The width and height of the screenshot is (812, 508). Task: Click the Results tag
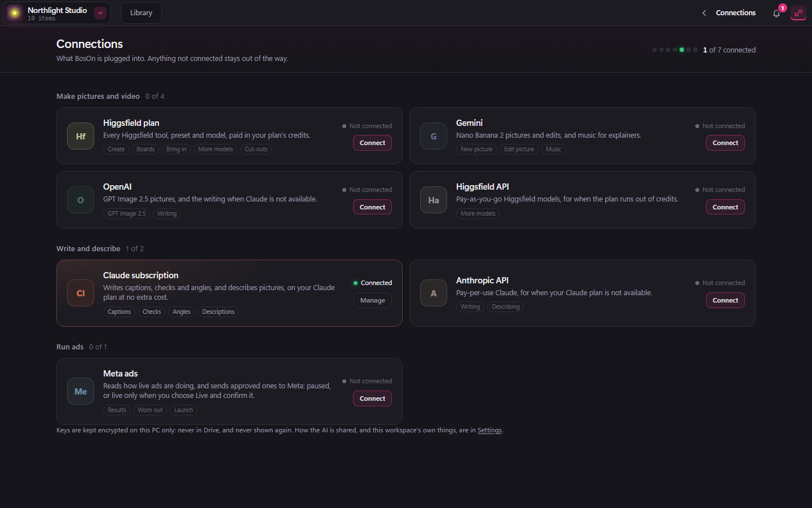(x=117, y=410)
